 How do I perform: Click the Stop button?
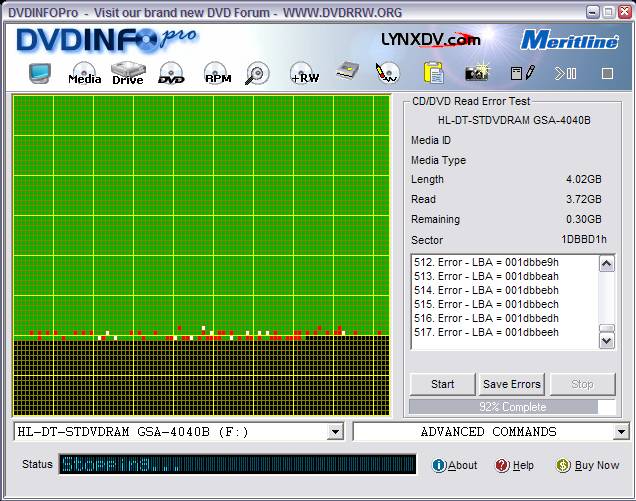[x=582, y=384]
